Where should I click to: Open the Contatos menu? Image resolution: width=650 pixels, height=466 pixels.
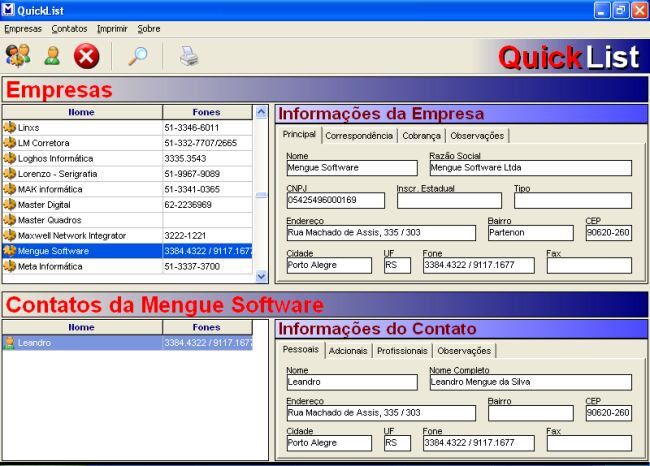click(x=69, y=29)
